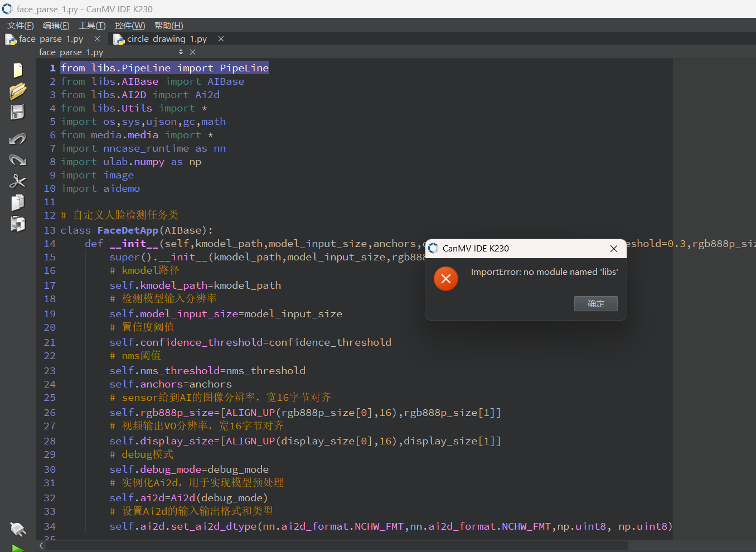Cut selection with the scissors icon
The width and height of the screenshot is (756, 552).
click(x=18, y=181)
